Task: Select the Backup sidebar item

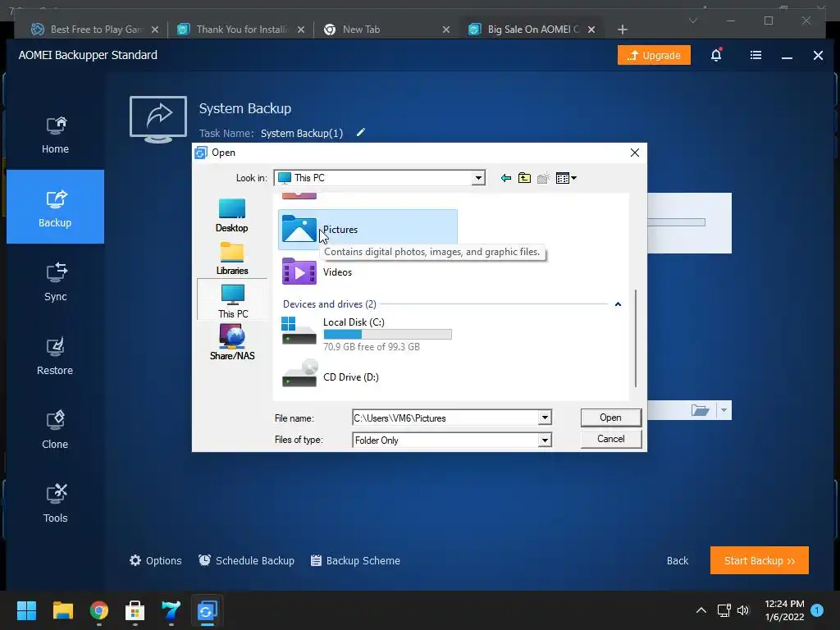Action: (x=55, y=207)
